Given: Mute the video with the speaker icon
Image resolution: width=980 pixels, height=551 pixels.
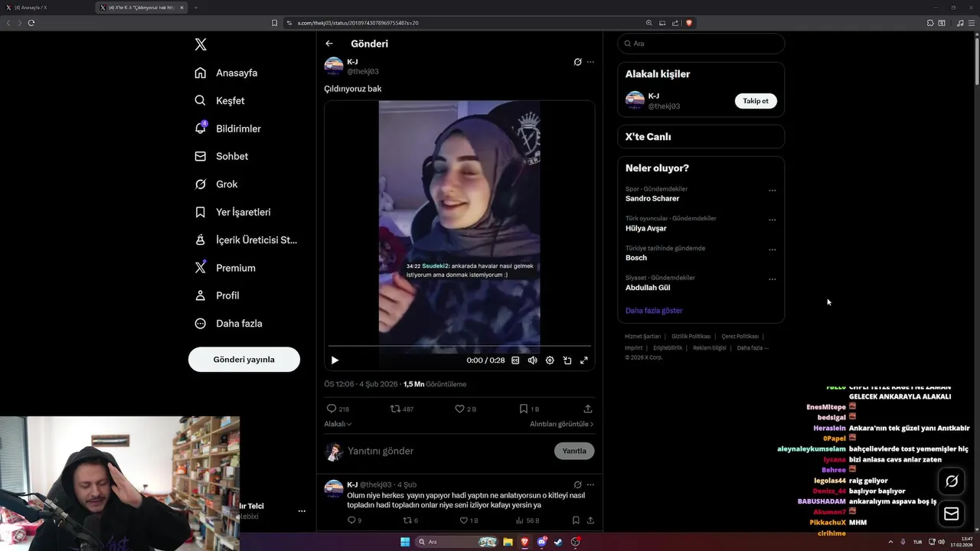Looking at the screenshot, I should pyautogui.click(x=533, y=360).
